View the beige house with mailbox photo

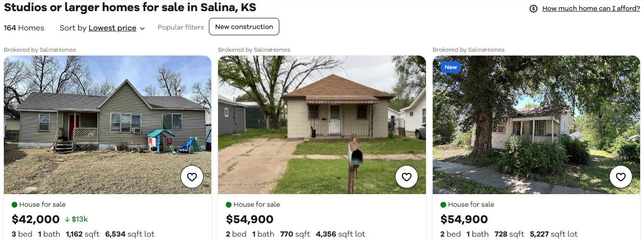pos(322,125)
